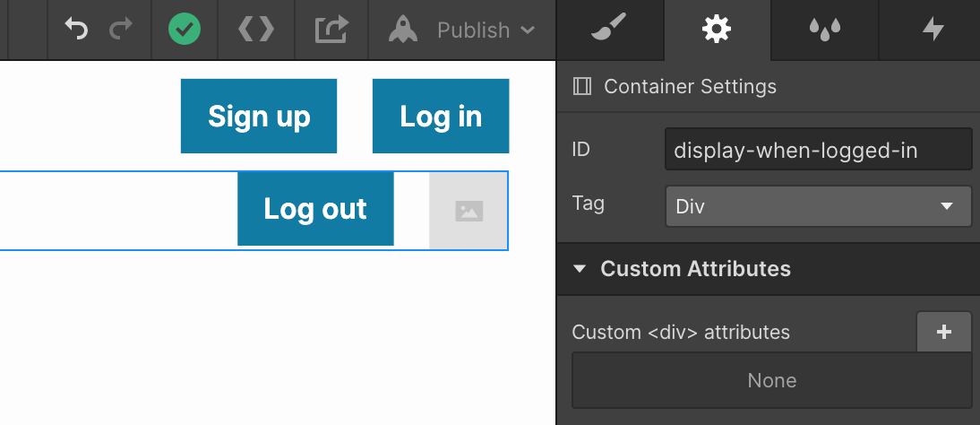Open the Style Manager droplets tab
The height and width of the screenshot is (425, 980).
(x=824, y=30)
